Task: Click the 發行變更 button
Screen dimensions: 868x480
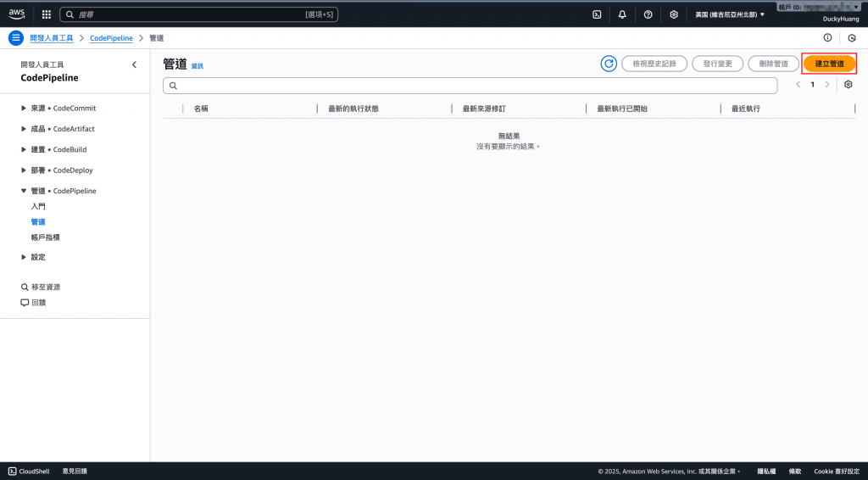Action: [717, 64]
